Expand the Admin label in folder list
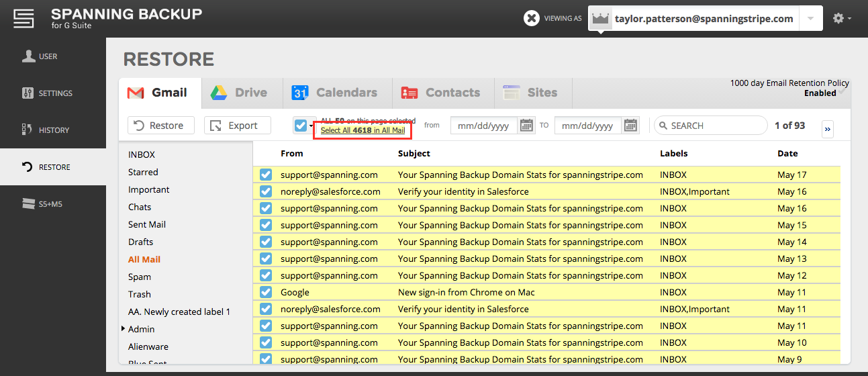 124,329
